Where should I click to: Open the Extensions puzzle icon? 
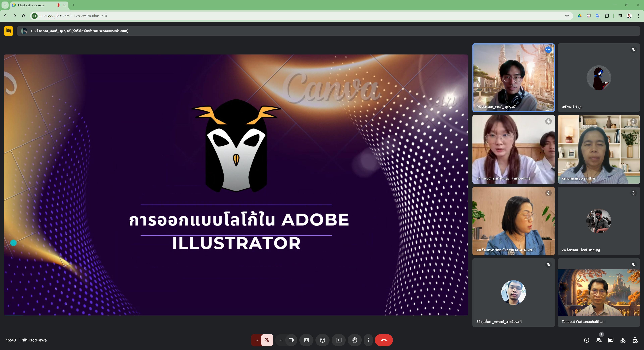[x=607, y=16]
